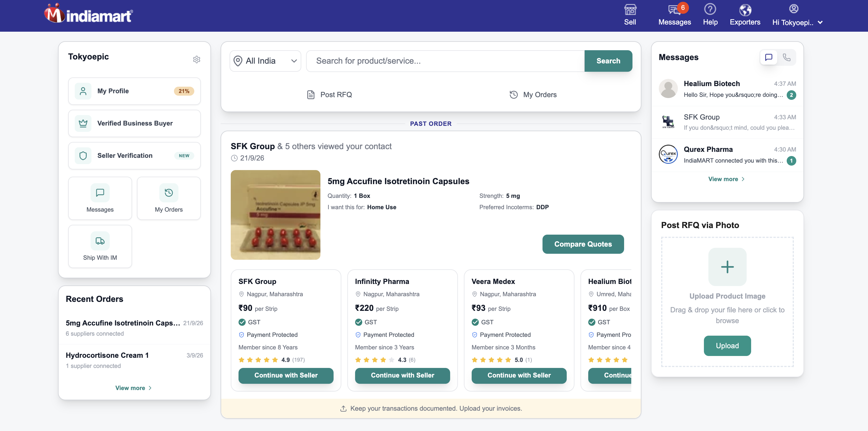The height and width of the screenshot is (431, 868).
Task: Open the Infinitty Pharma seller name
Action: (382, 282)
